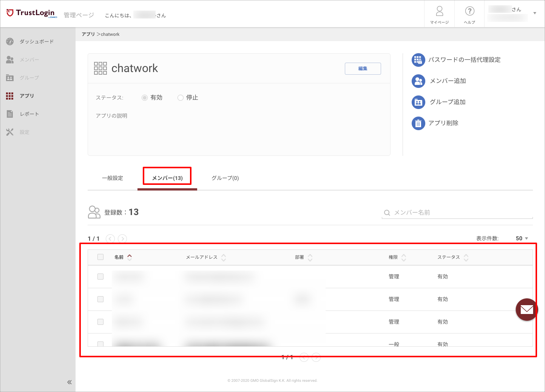Viewport: 545px width, 392px height.
Task: Click the メンバー追加 link
Action: point(448,81)
